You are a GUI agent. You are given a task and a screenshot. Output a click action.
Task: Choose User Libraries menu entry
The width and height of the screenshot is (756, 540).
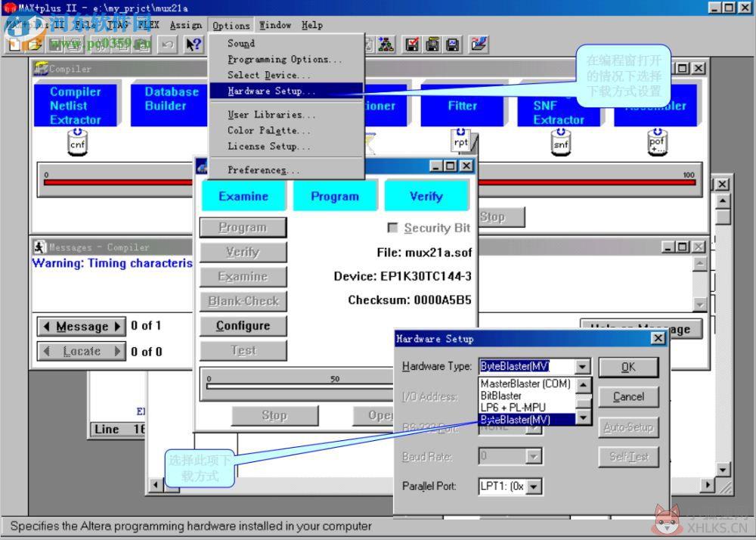pos(286,115)
